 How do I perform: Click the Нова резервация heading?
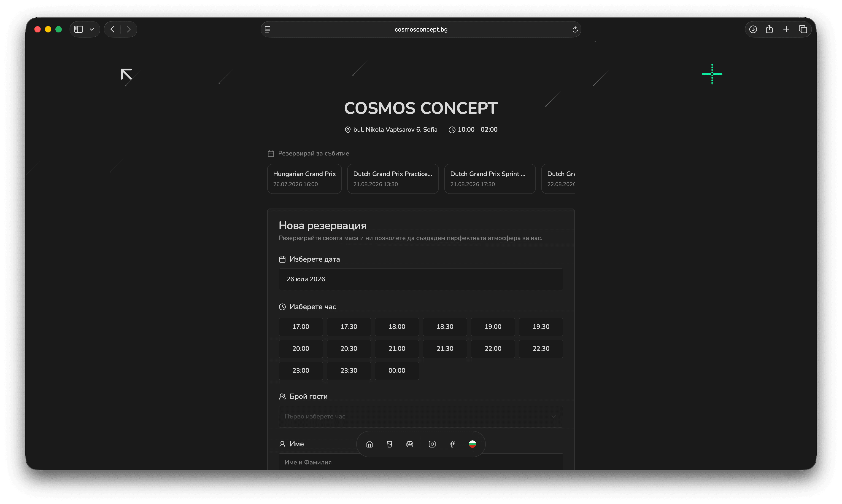coord(322,226)
